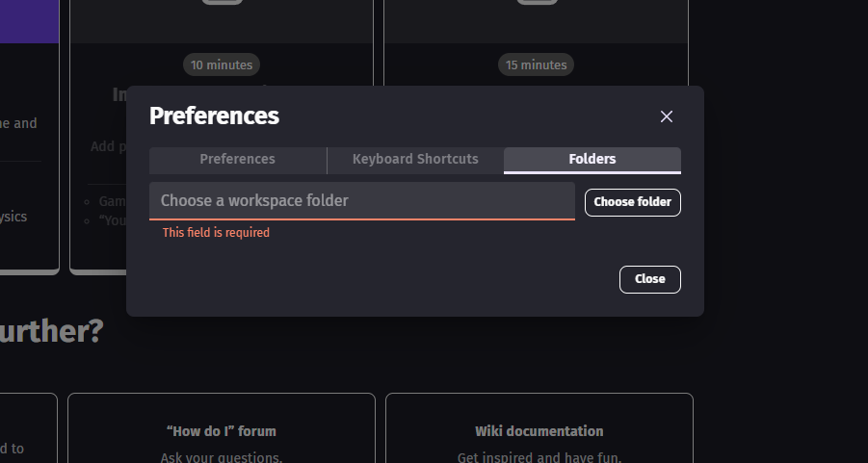Click the 'This field is required' error text
The height and width of the screenshot is (463, 868).
[x=216, y=233]
